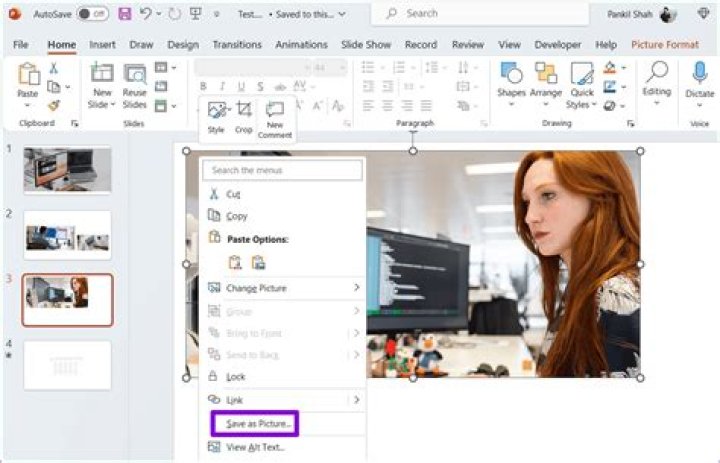Viewport: 720px width, 463px height.
Task: Add a New Comment
Action: [x=274, y=112]
